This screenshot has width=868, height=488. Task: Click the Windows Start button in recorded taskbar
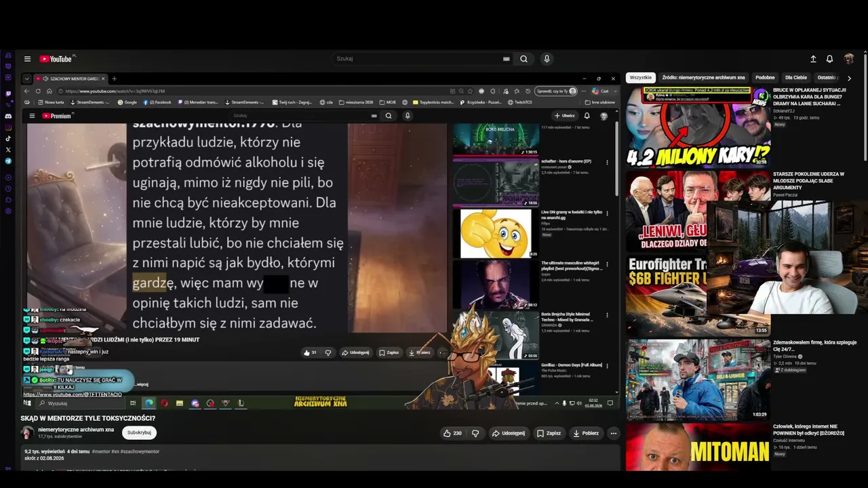pos(27,403)
